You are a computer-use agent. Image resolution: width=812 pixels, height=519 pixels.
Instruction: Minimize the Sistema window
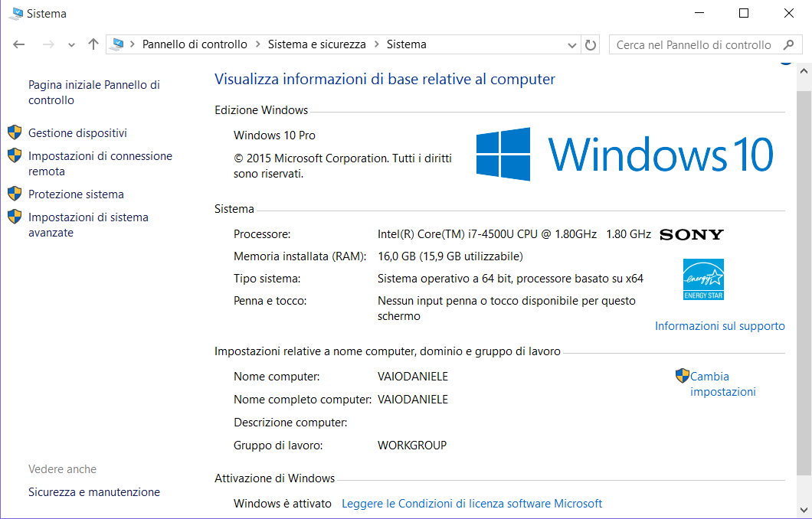[699, 13]
